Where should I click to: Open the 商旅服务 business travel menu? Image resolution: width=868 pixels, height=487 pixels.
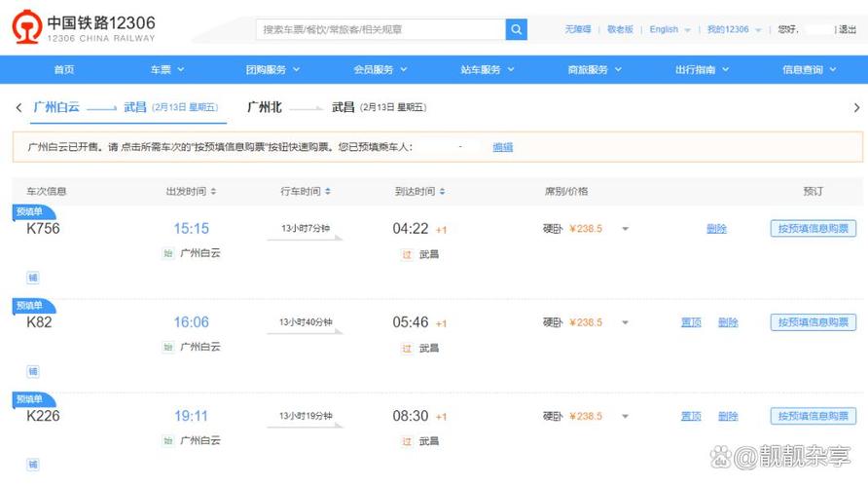click(x=596, y=70)
